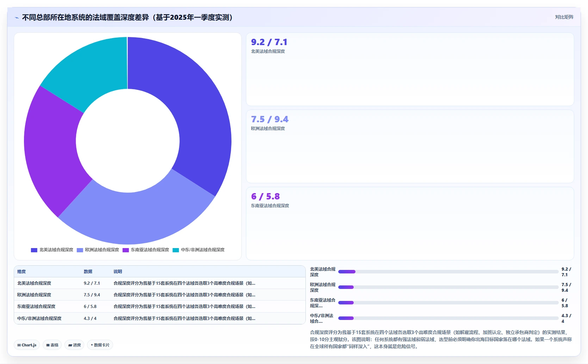Click the 数据 column header
The image size is (588, 364).
click(x=88, y=272)
